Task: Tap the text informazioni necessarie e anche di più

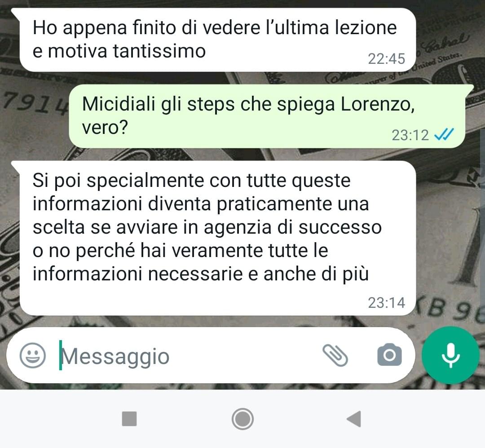Action: click(200, 274)
